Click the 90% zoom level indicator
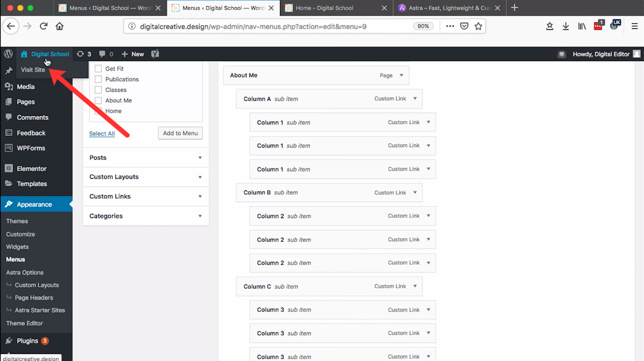The image size is (644, 361). 423,26
